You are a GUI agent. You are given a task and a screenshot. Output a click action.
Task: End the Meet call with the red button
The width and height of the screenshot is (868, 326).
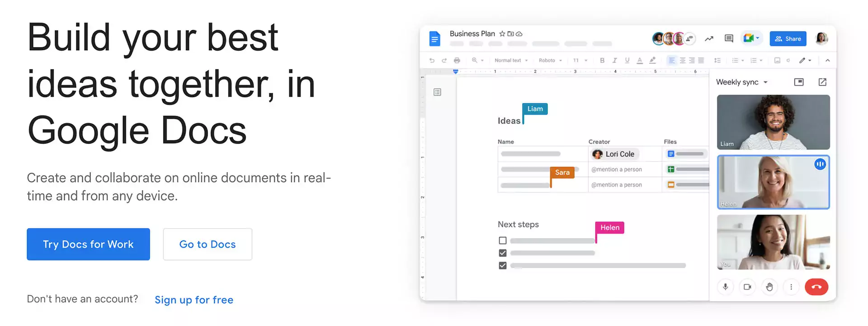[x=816, y=287]
